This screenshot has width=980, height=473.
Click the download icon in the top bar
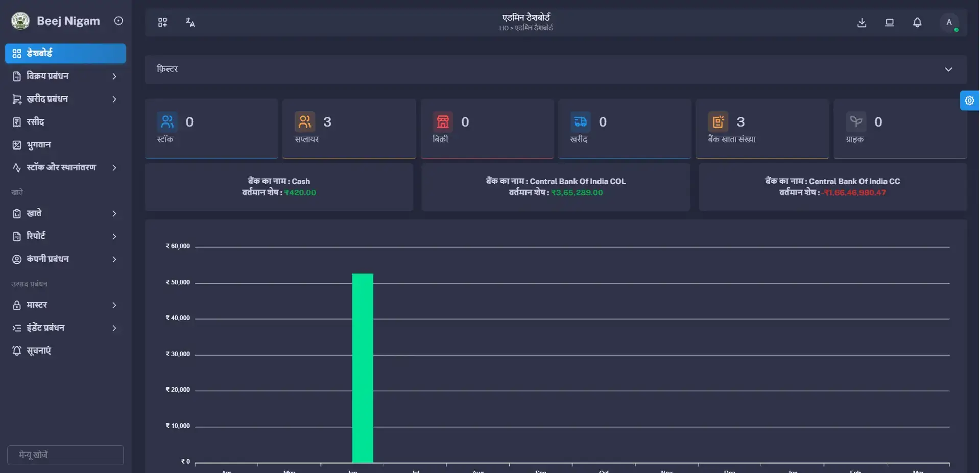tap(862, 22)
